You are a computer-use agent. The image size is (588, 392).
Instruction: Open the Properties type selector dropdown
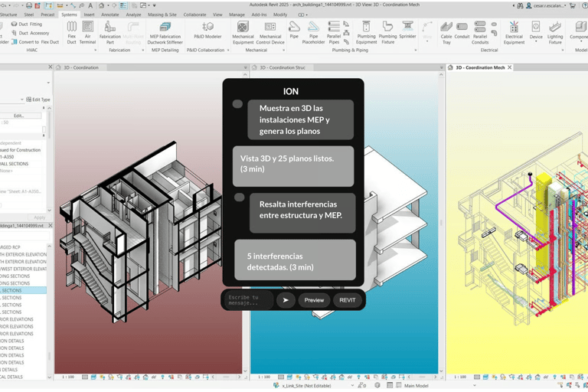click(x=48, y=83)
